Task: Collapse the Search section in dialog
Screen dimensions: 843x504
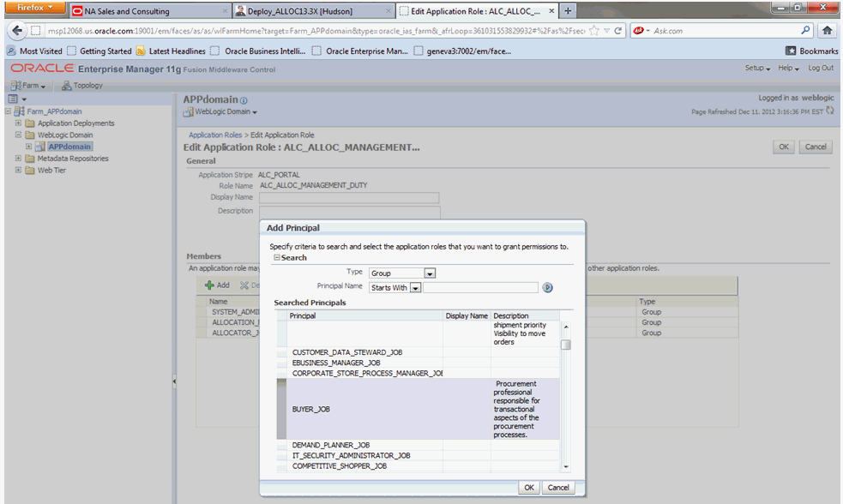Action: (277, 258)
